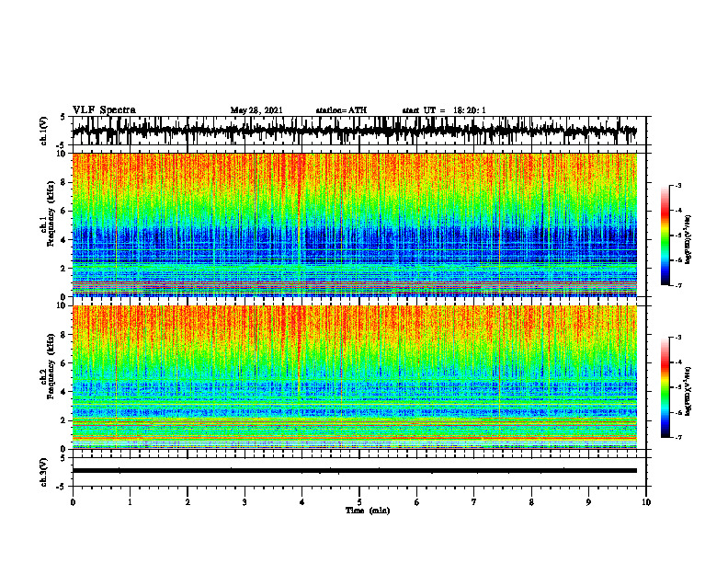Click the ch.2 "Frequency (kHz)" axis label
This screenshot has height=563, width=728.
pyautogui.click(x=51, y=366)
